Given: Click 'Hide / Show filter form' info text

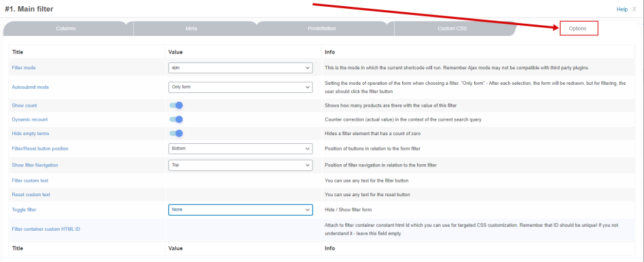Looking at the screenshot, I should (x=348, y=210).
